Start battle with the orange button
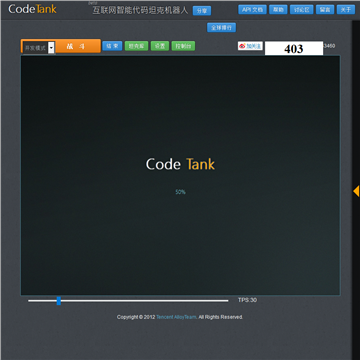The height and width of the screenshot is (360, 360). 78,46
